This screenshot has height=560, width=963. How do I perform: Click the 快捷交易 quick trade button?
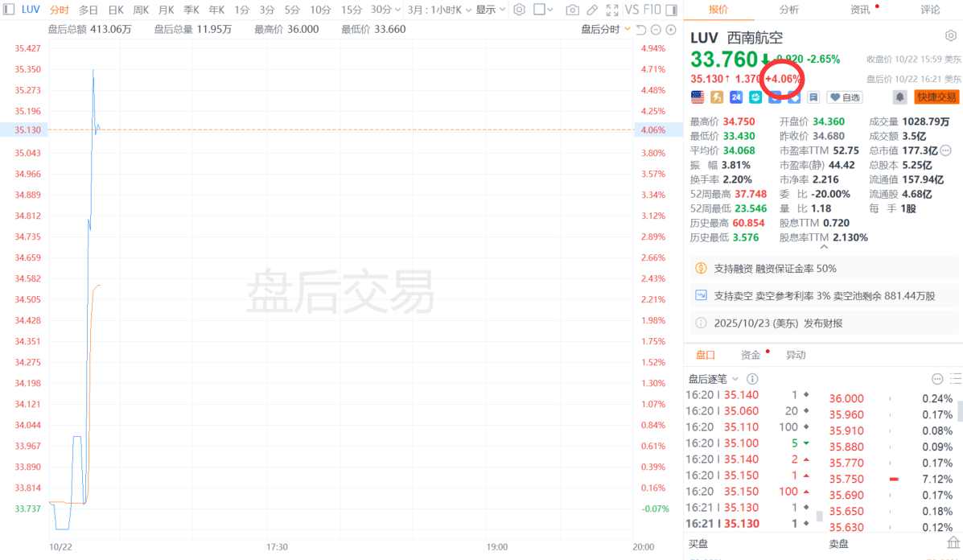pos(936,97)
